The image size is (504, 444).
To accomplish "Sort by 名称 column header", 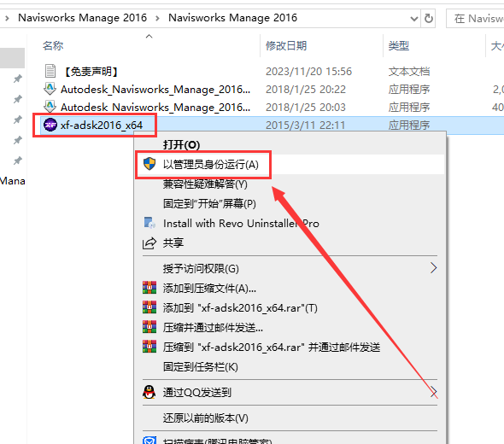I will click(53, 45).
